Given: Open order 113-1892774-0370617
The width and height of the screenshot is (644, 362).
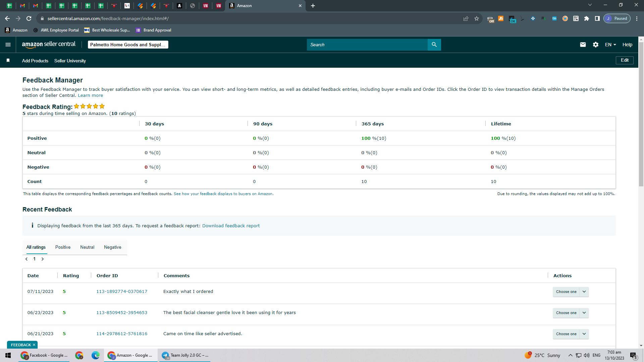Looking at the screenshot, I should tap(122, 292).
